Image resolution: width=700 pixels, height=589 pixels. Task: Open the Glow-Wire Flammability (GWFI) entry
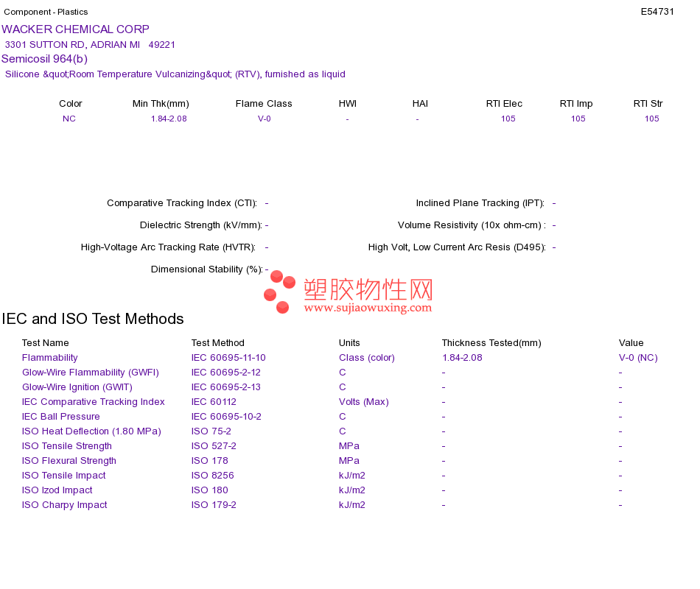coord(90,373)
